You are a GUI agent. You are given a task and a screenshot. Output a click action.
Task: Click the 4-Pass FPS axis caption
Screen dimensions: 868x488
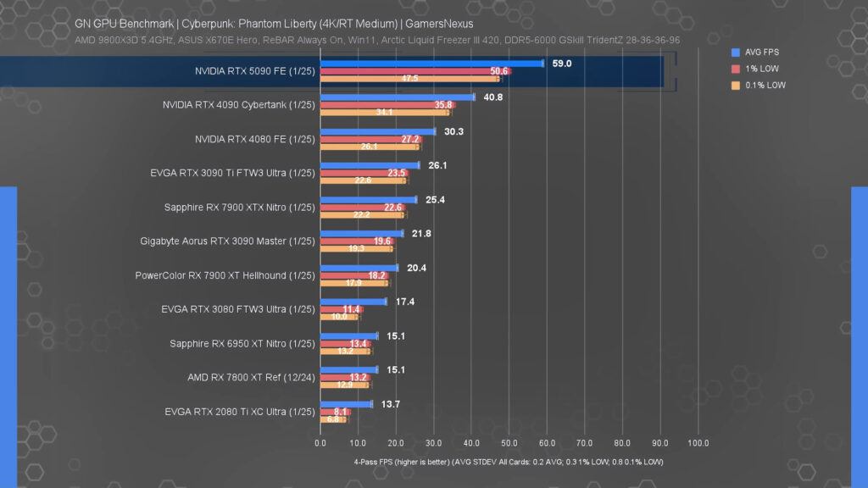(509, 462)
